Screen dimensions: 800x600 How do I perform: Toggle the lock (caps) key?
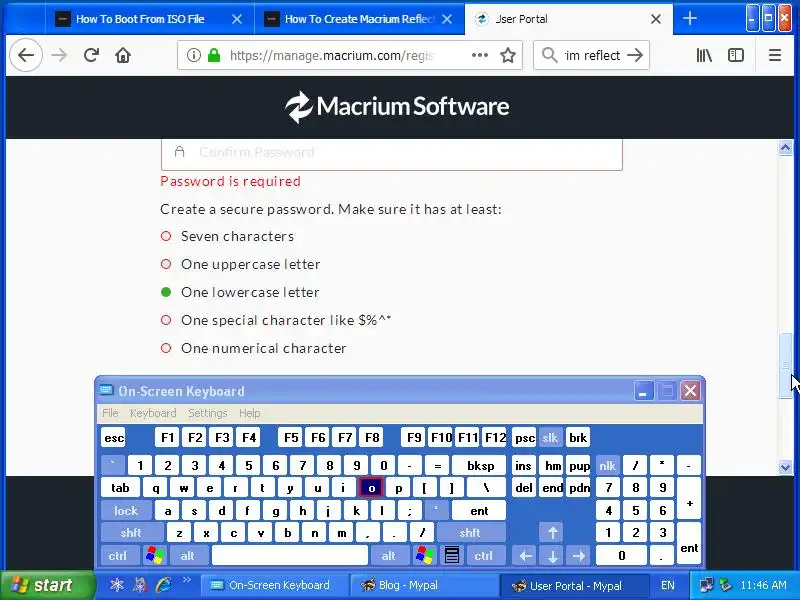[126, 510]
